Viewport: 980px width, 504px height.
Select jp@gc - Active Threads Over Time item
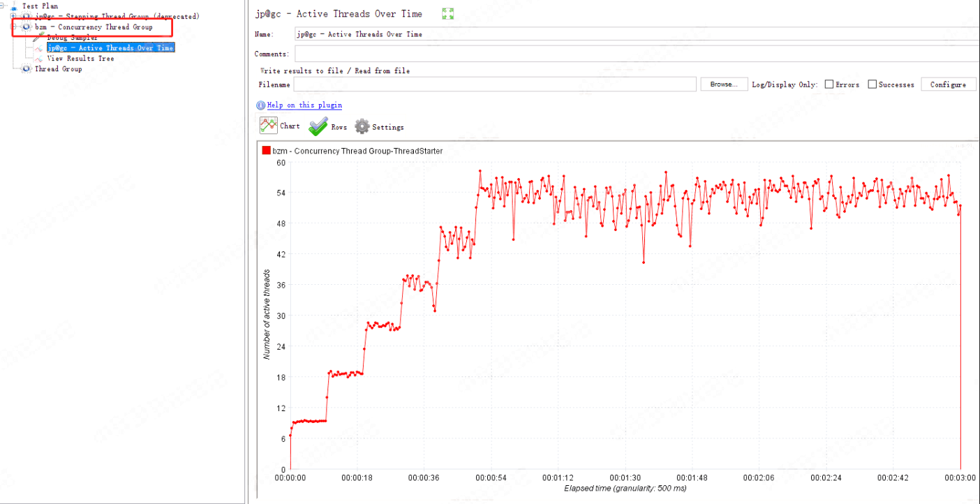coord(110,47)
